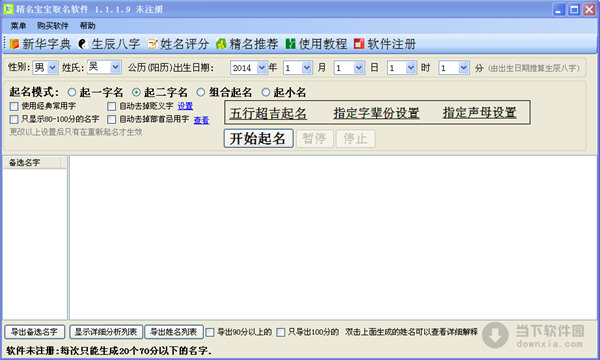
Task: Open the 软件注册 registration
Action: click(385, 44)
